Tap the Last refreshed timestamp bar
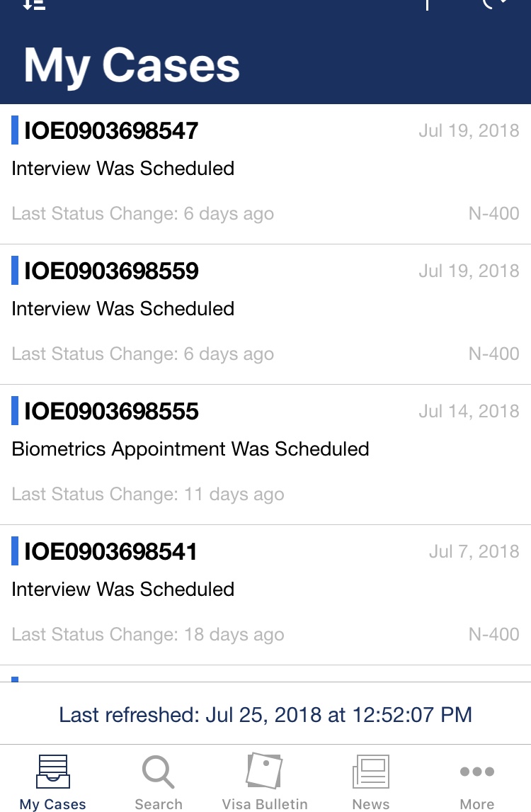The width and height of the screenshot is (531, 812). [x=265, y=714]
